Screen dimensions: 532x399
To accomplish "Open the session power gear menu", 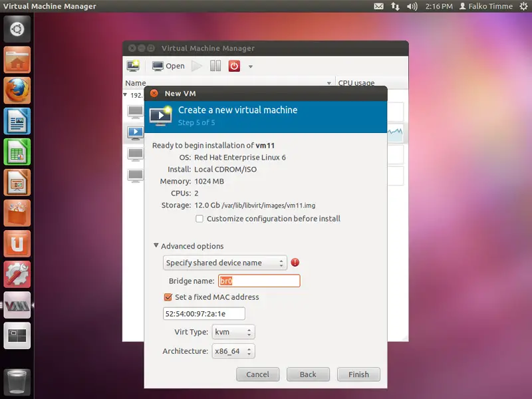I will click(x=523, y=6).
